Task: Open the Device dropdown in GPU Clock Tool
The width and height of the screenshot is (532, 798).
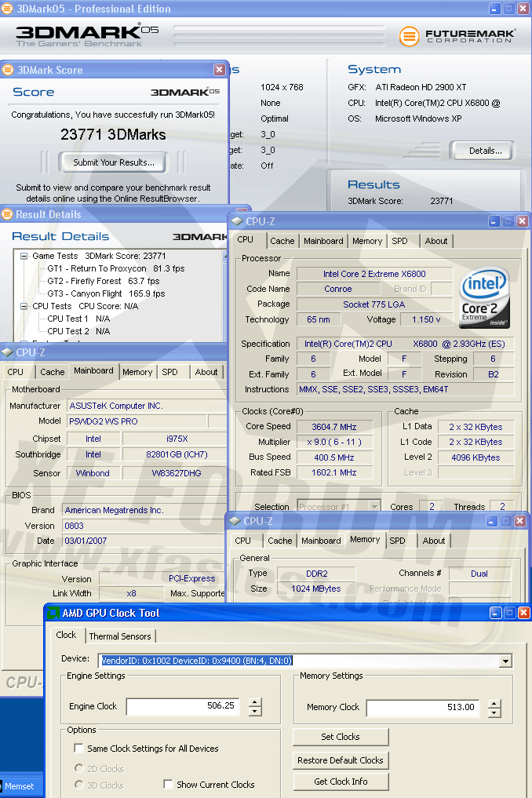Action: [x=505, y=661]
